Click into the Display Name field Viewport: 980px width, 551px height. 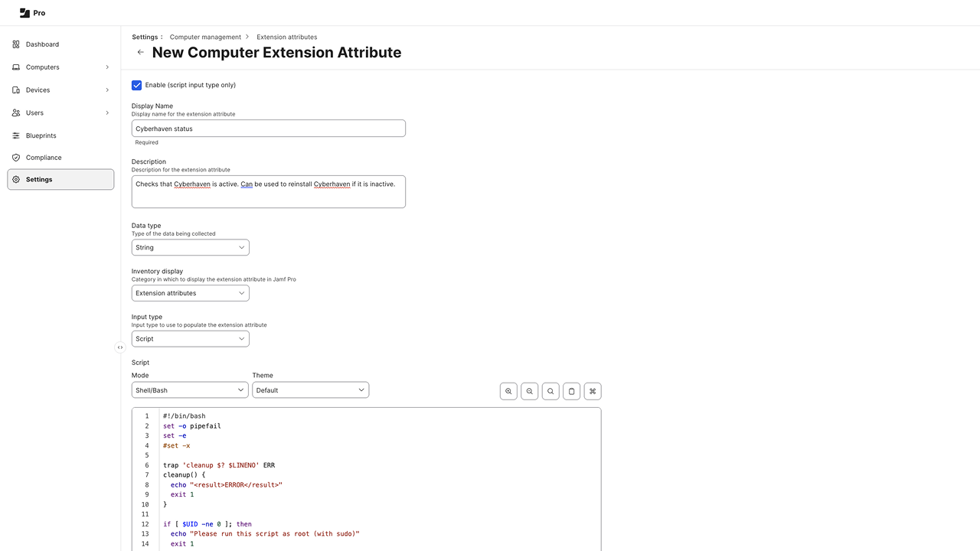click(268, 129)
